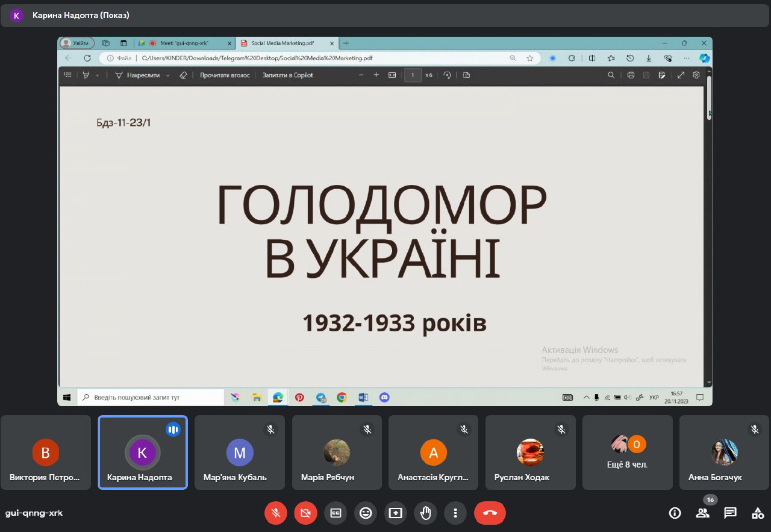Search in the PDF document
This screenshot has width=771, height=532.
point(611,75)
